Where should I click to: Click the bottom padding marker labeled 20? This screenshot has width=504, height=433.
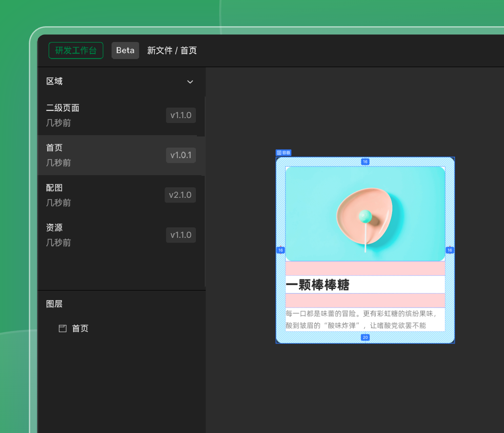(x=365, y=338)
